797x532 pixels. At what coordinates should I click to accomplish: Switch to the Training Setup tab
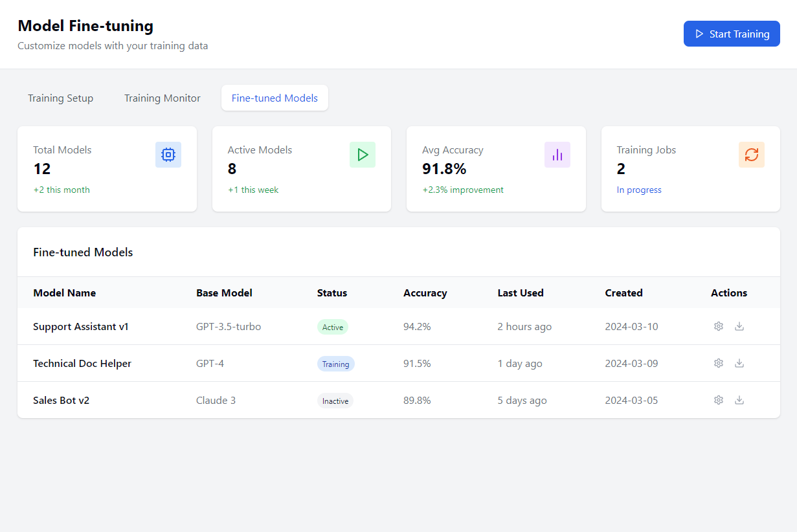pyautogui.click(x=61, y=98)
